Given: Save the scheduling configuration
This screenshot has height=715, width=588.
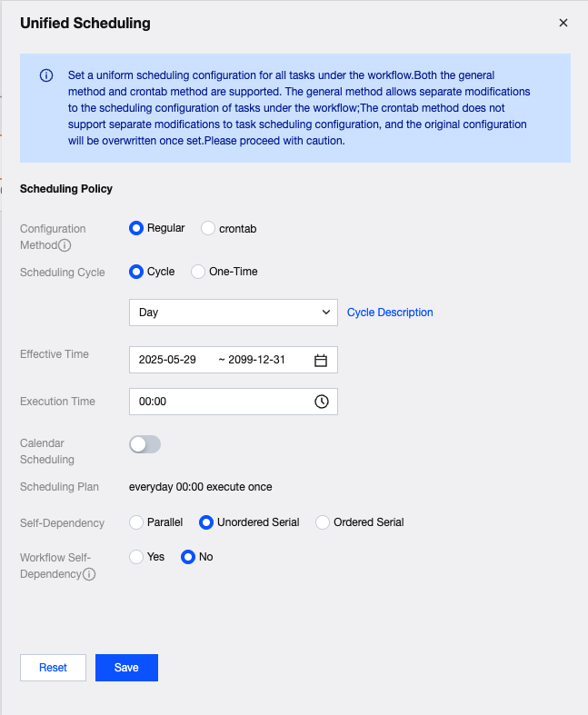Looking at the screenshot, I should coord(126,668).
